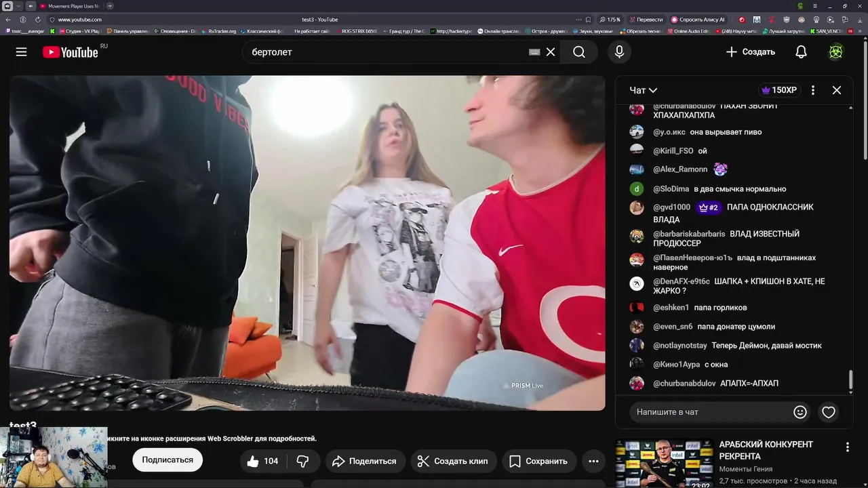The image size is (868, 488).
Task: Dislike the video with thumbs down
Action: [x=303, y=461]
